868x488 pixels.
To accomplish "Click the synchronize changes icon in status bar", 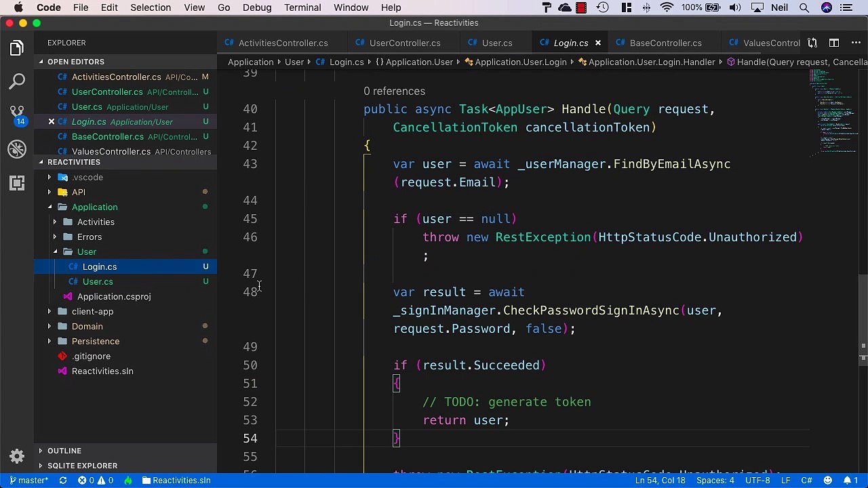I will tap(63, 481).
